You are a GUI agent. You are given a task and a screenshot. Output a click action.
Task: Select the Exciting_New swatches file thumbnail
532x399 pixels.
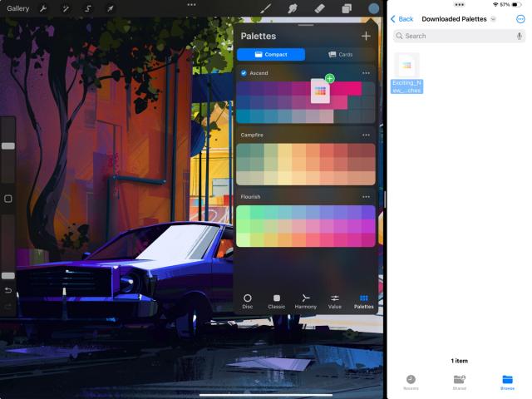[406, 65]
